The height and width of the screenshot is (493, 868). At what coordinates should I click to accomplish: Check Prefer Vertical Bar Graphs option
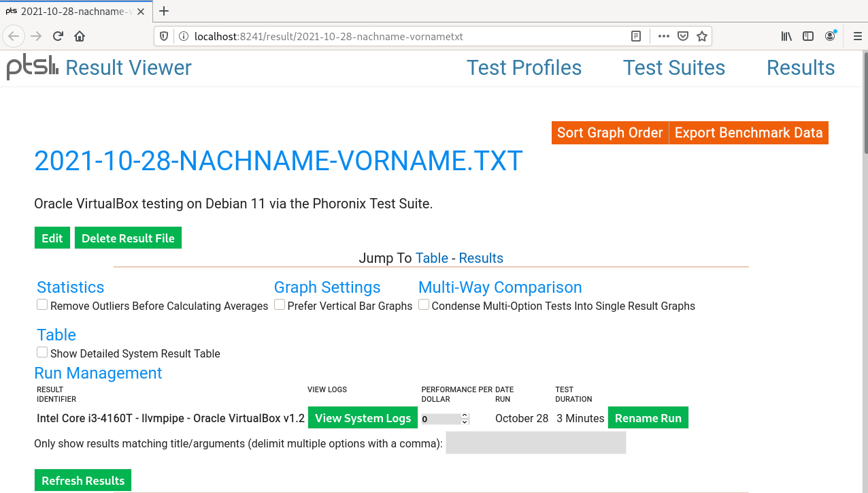coord(280,305)
